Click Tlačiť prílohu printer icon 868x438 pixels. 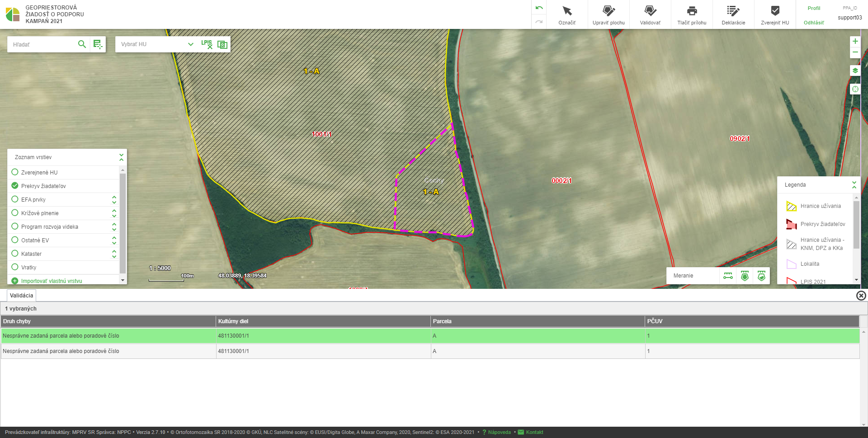click(x=692, y=11)
